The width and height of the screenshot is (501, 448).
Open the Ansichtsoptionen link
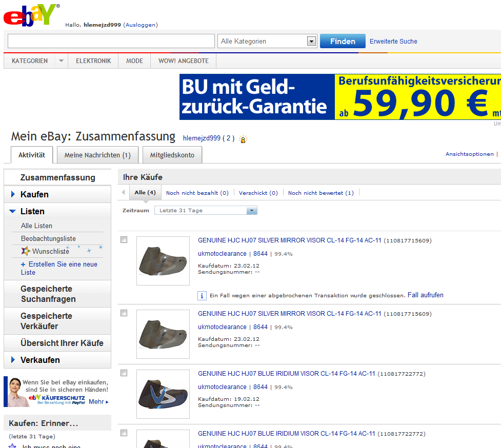coord(469,154)
